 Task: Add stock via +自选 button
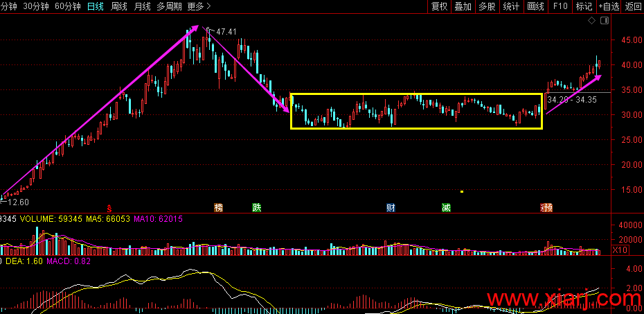[x=609, y=6]
